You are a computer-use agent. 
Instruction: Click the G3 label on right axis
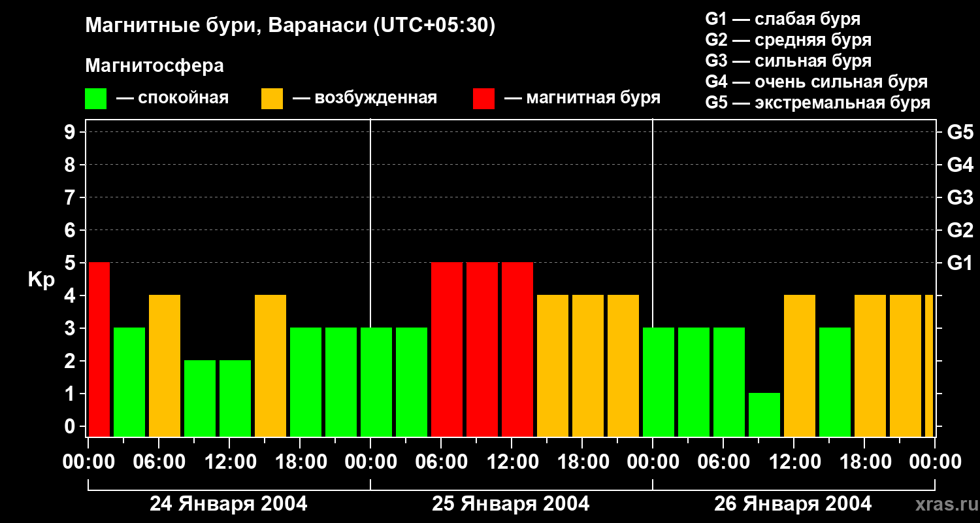click(x=960, y=197)
